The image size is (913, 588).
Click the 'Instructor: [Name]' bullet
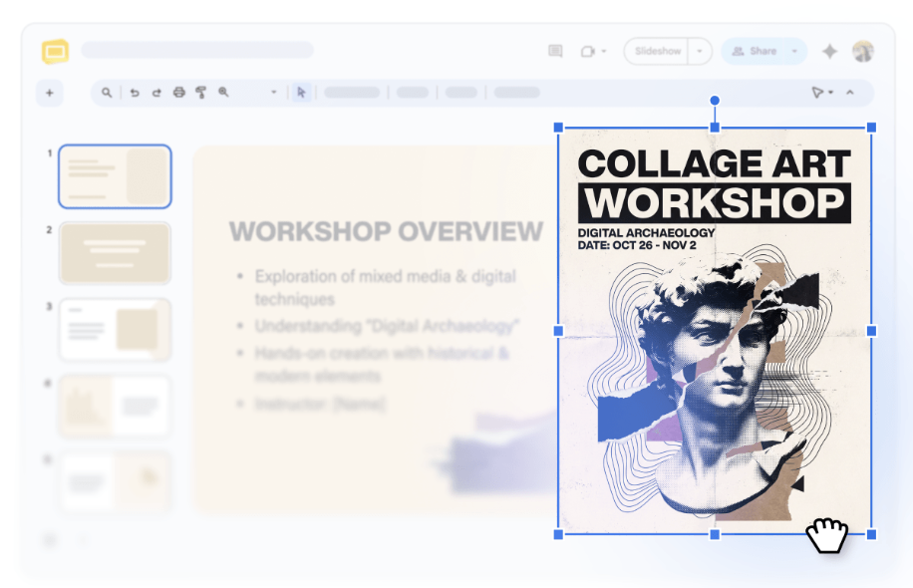320,404
